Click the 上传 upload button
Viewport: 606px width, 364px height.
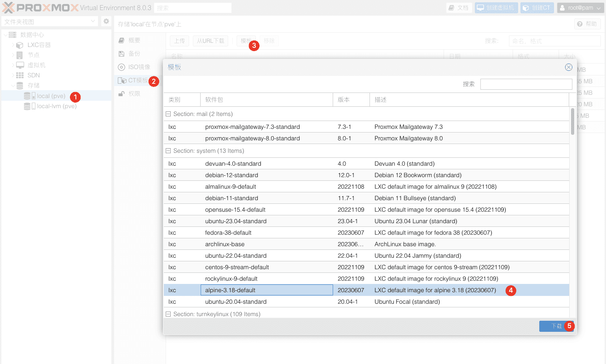pos(179,41)
